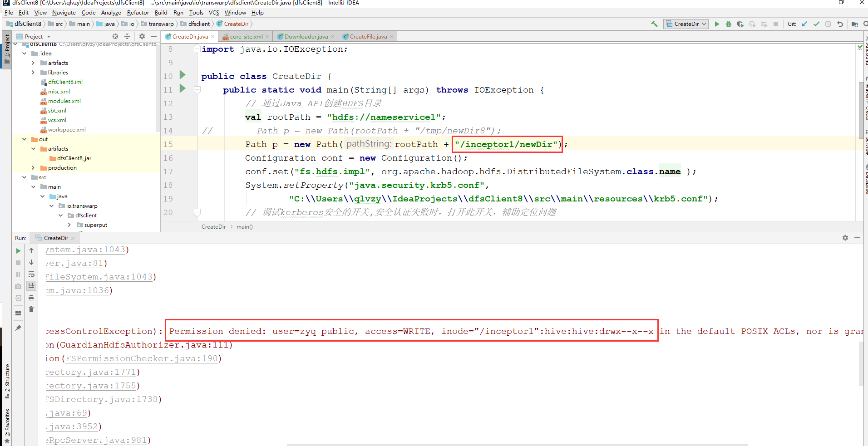The image size is (868, 446).
Task: Open the Favorites tool window
Action: click(x=7, y=426)
